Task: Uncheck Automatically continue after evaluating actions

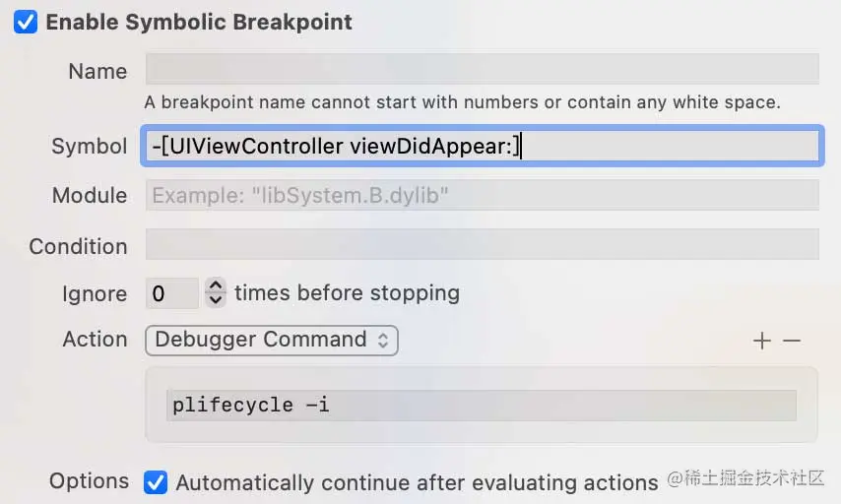Action: coord(156,482)
